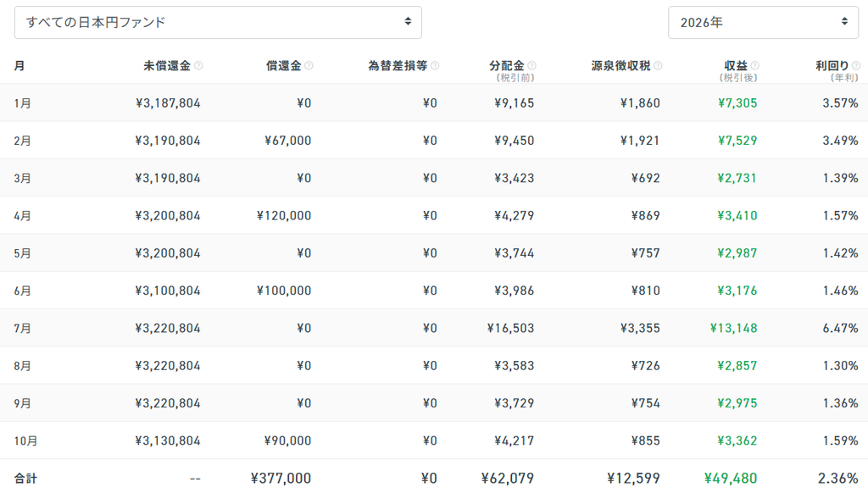Image resolution: width=868 pixels, height=493 pixels.
Task: Click 償還金 value ¥100,000
Action: click(284, 291)
